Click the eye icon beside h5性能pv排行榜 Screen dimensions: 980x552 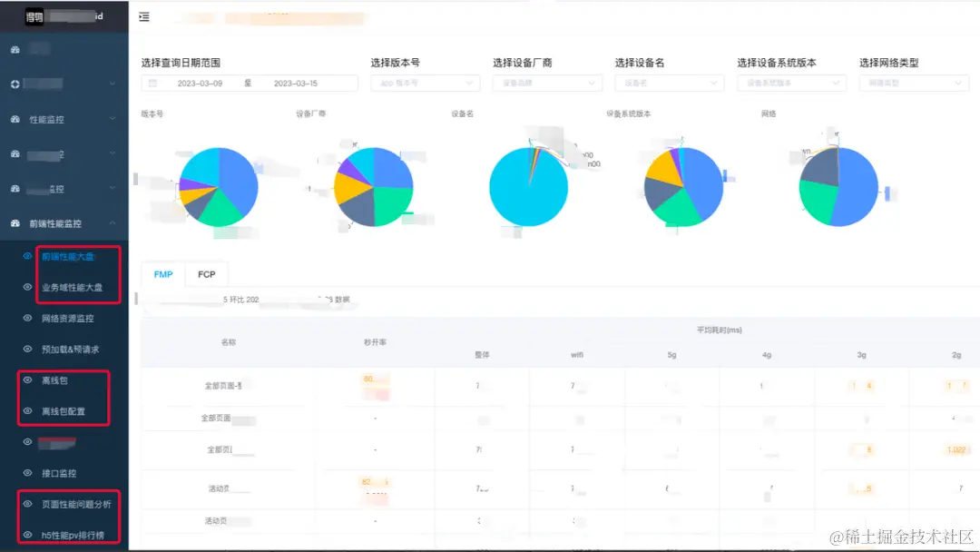[x=27, y=535]
